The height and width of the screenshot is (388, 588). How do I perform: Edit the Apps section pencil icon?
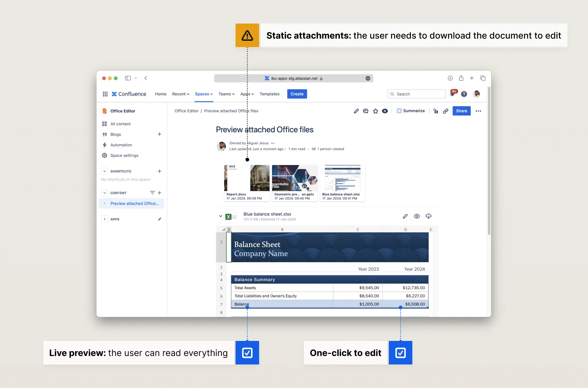159,219
